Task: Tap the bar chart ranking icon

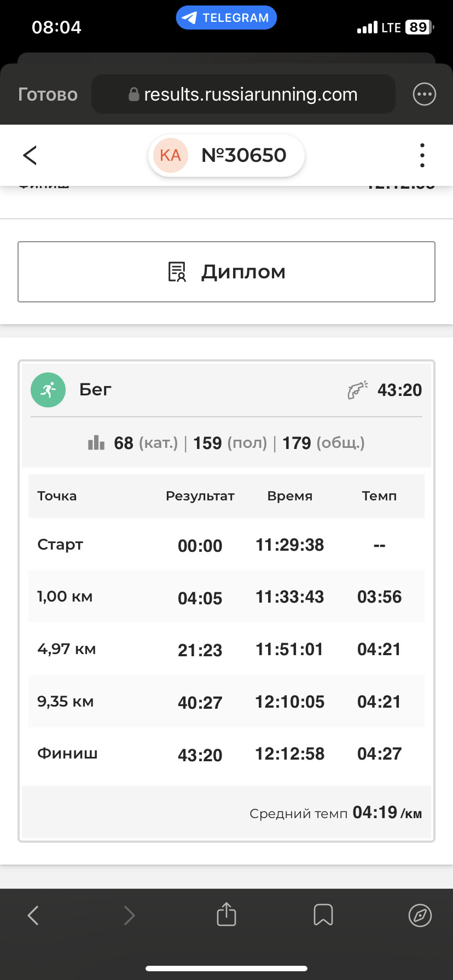Action: click(x=96, y=442)
